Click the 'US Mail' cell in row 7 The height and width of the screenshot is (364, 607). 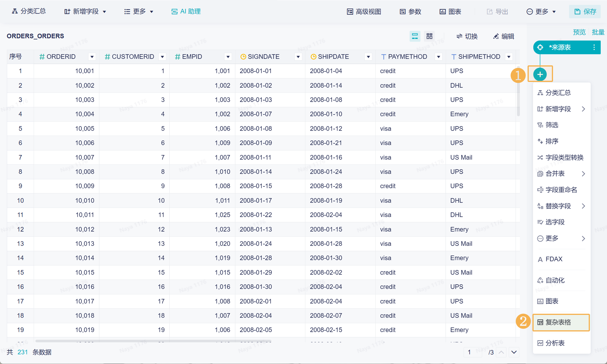481,157
